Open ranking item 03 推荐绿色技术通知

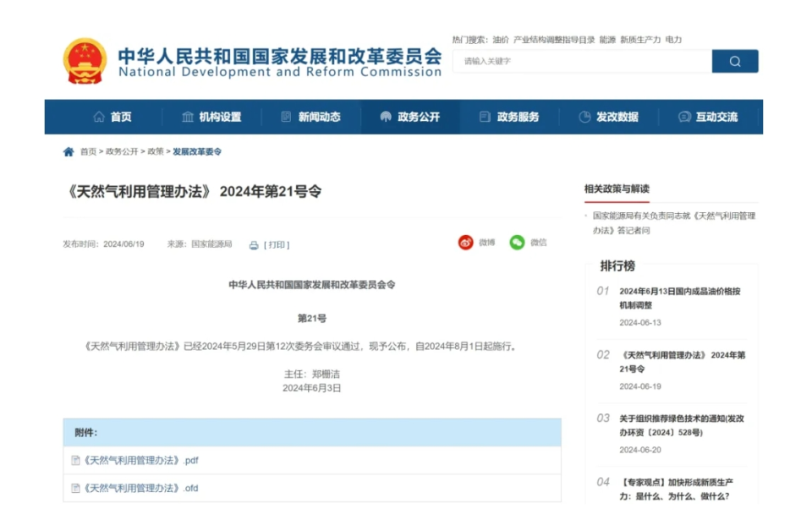(682, 425)
